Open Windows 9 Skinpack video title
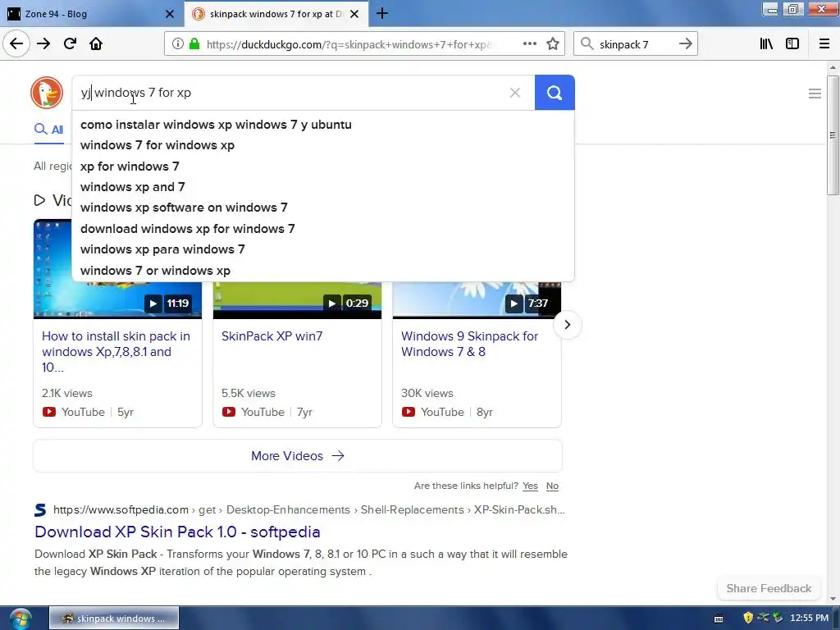The height and width of the screenshot is (630, 840). pyautogui.click(x=469, y=344)
